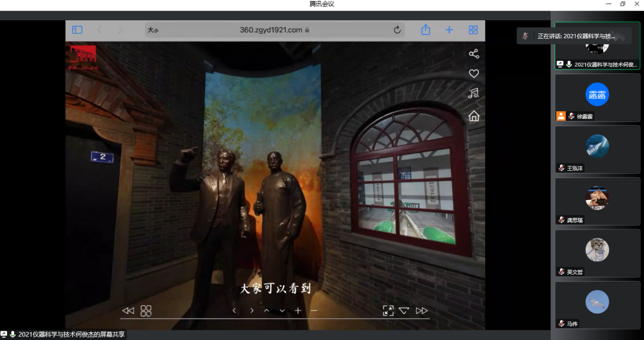Open the Safari sidebar panel icon
Screen dimensions: 644x340
click(x=77, y=30)
